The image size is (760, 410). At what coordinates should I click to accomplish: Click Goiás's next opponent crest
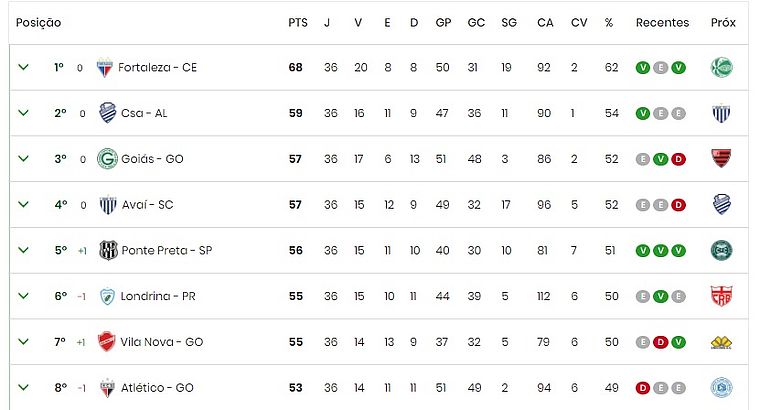pyautogui.click(x=721, y=159)
